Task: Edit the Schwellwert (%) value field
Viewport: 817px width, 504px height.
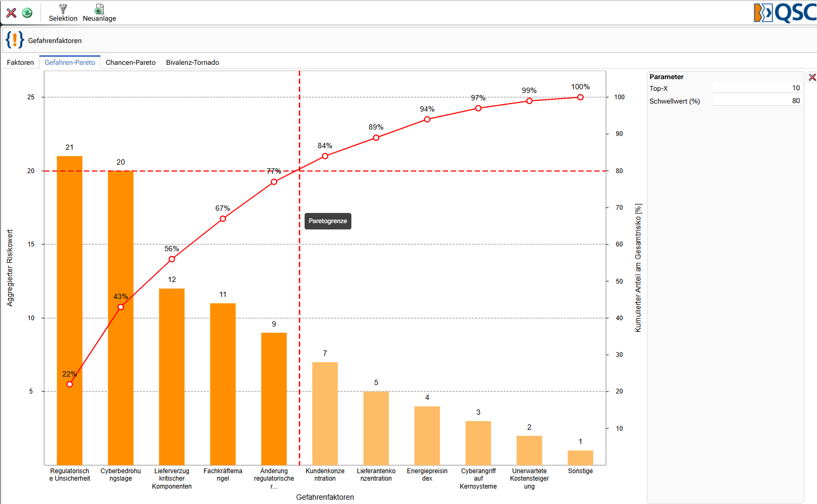Action: point(757,101)
